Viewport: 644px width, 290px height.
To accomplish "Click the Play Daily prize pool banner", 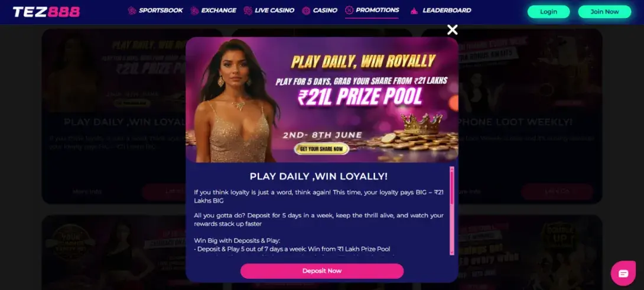I will click(x=322, y=100).
